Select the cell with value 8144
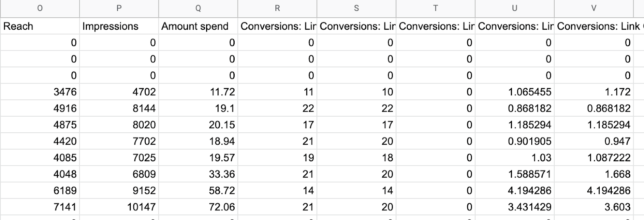 pos(119,109)
